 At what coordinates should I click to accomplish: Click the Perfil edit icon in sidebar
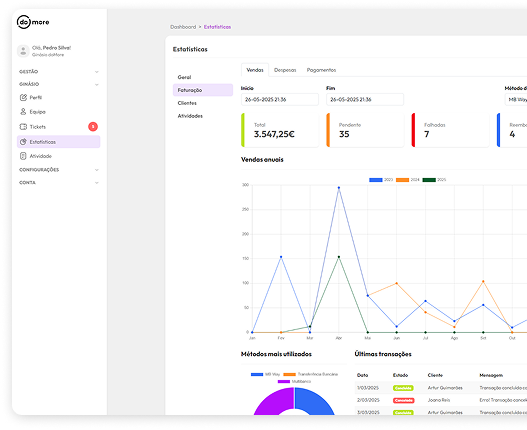tap(23, 97)
